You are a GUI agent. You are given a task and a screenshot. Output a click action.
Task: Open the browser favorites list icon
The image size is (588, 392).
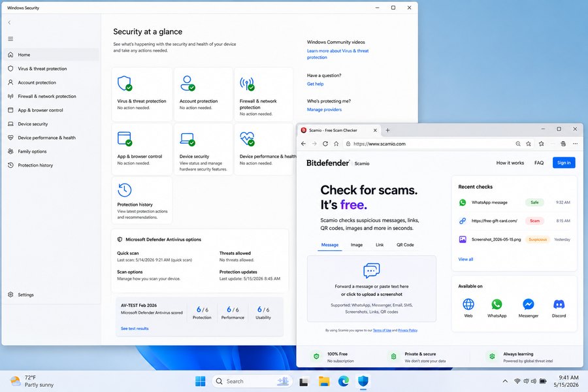tap(541, 144)
